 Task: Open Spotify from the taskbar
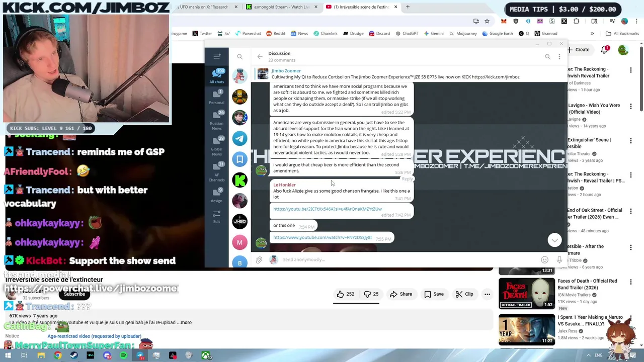click(x=123, y=355)
